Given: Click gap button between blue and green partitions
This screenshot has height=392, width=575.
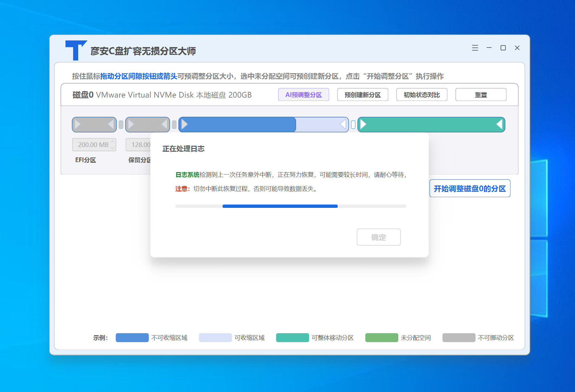Looking at the screenshot, I should [x=353, y=125].
